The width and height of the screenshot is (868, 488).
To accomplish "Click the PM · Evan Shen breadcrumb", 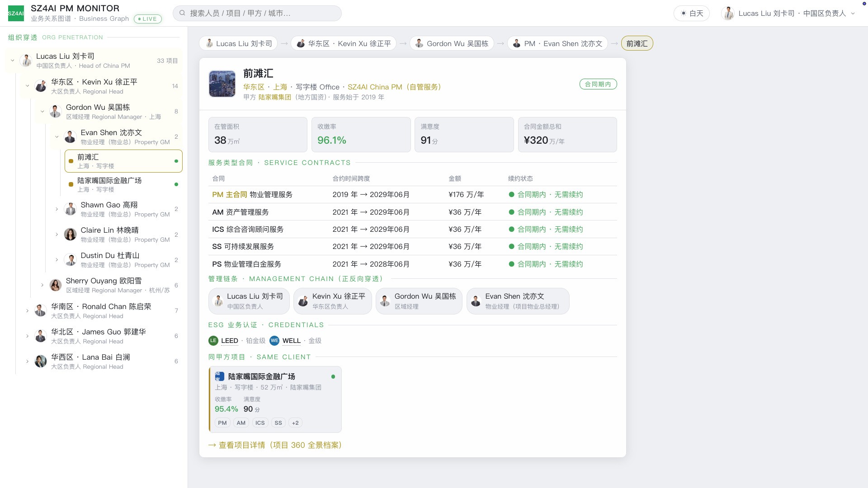I will (x=557, y=43).
